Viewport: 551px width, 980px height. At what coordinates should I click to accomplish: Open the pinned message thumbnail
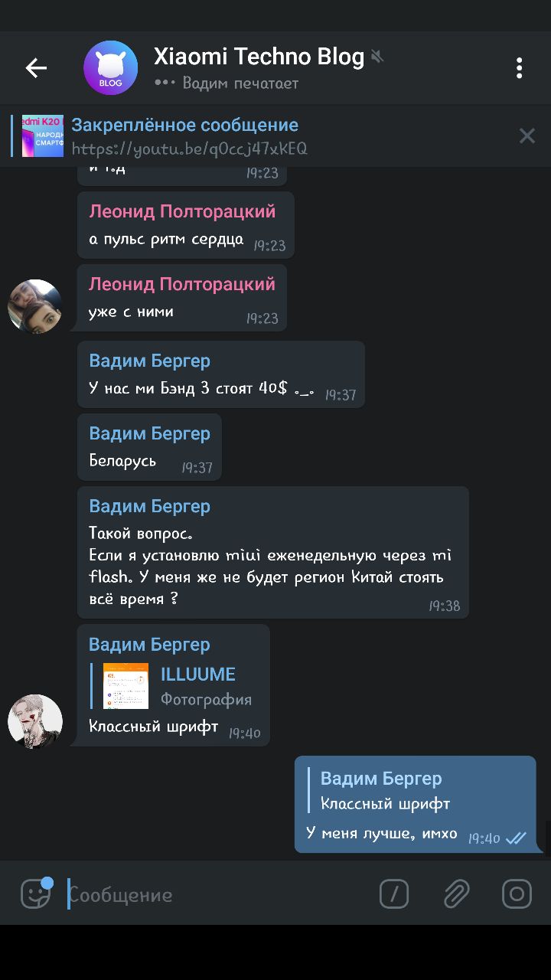pyautogui.click(x=43, y=136)
